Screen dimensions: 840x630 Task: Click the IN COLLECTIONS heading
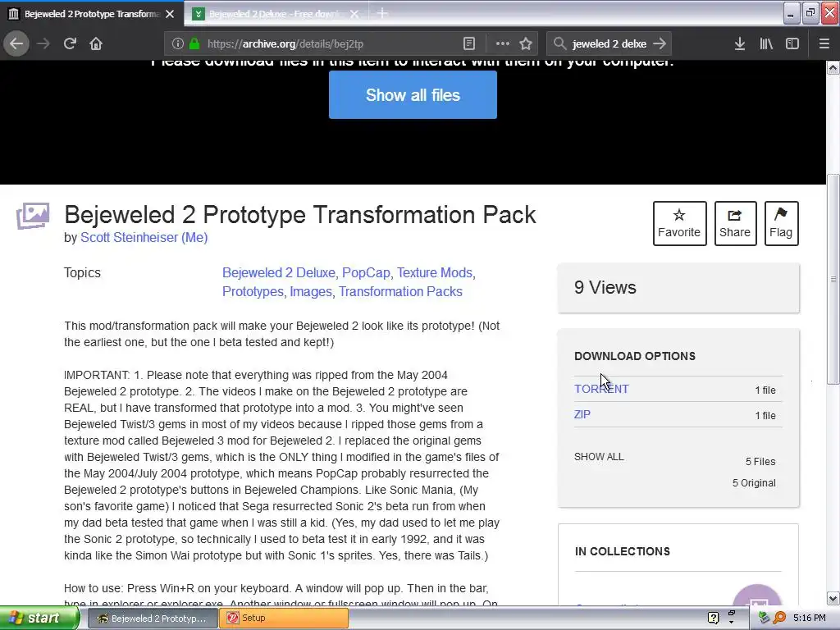click(623, 551)
